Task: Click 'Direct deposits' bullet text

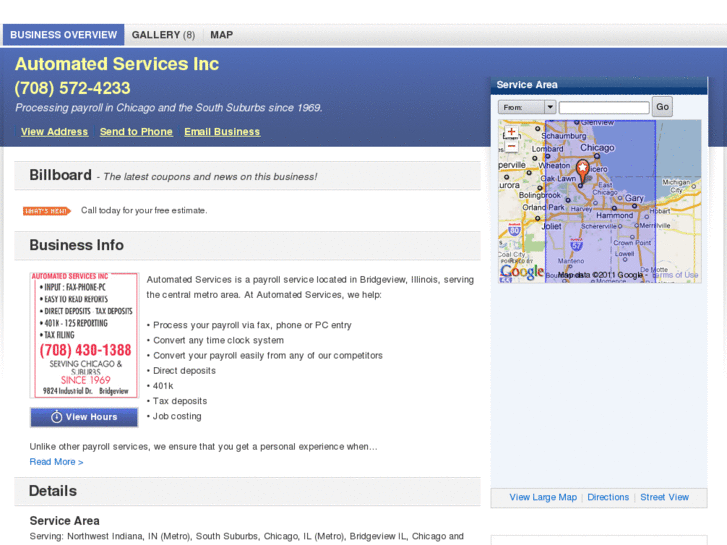Action: tap(184, 371)
